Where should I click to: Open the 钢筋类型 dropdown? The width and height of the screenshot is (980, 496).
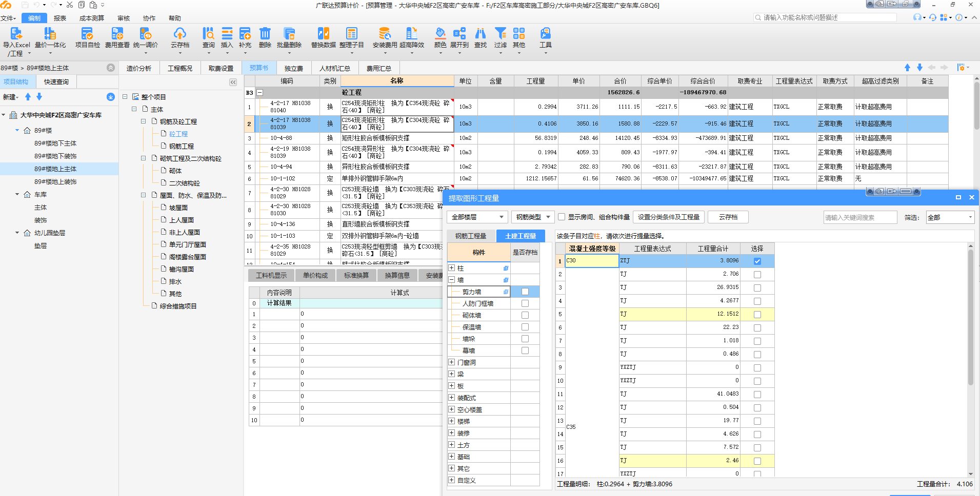(x=533, y=217)
